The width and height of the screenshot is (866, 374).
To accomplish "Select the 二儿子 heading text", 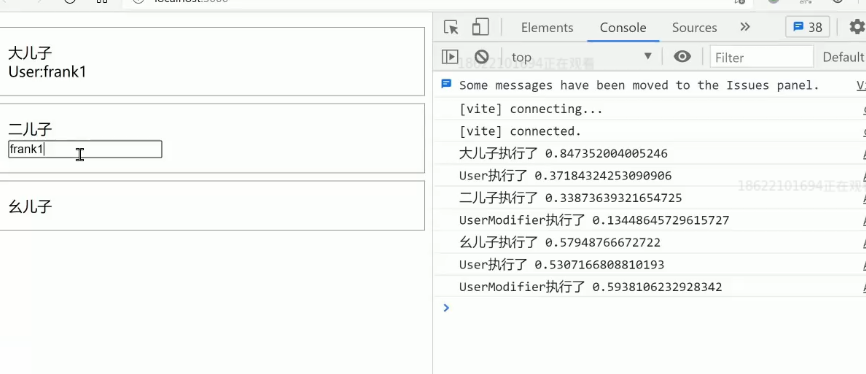I will [30, 130].
